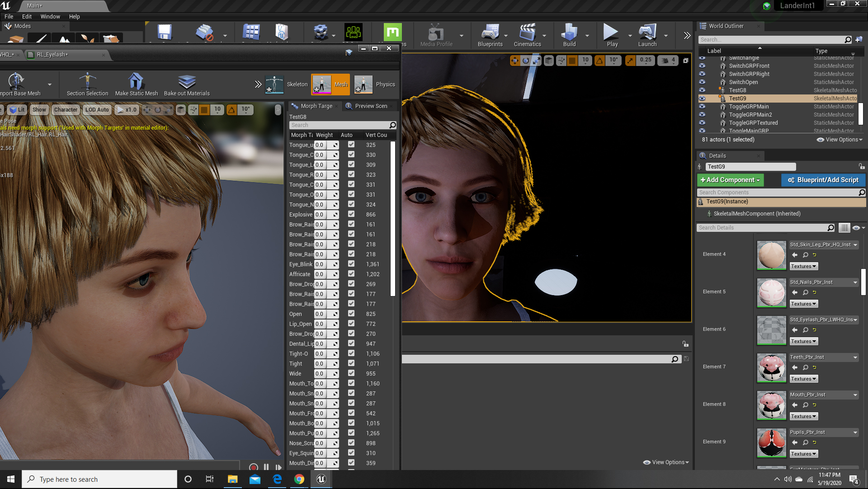Browse to Std_Nails_Pbr_Inst material asset
The width and height of the screenshot is (868, 489).
click(806, 292)
